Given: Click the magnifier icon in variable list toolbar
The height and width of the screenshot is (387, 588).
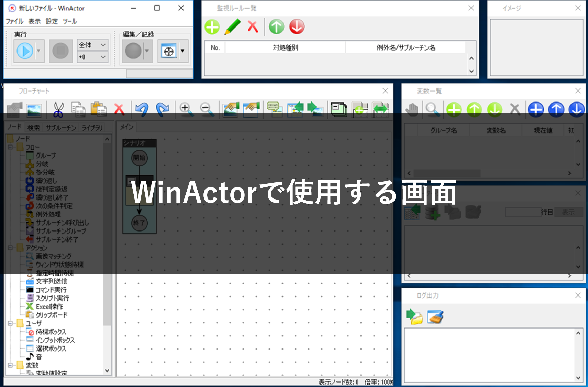Looking at the screenshot, I should point(432,109).
